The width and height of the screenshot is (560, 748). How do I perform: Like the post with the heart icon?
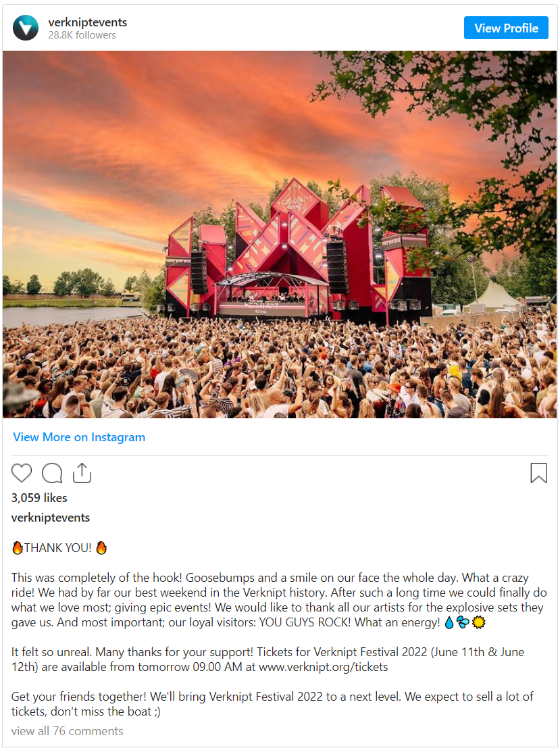[22, 473]
